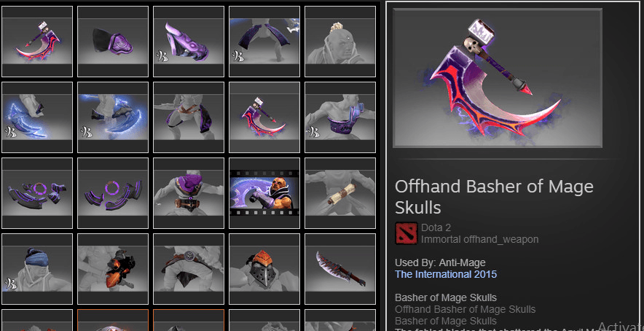
Task: Select the purple chest armor item
Action: (x=340, y=117)
